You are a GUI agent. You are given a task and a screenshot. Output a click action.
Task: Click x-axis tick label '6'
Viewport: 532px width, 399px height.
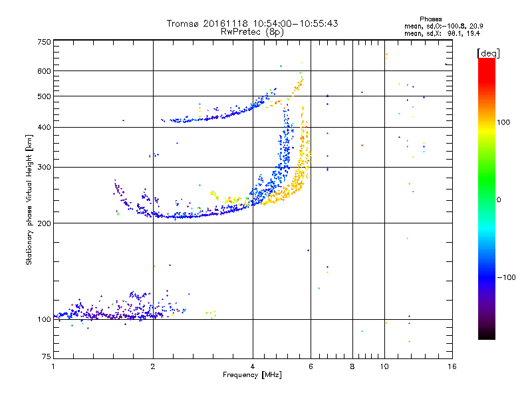[311, 366]
